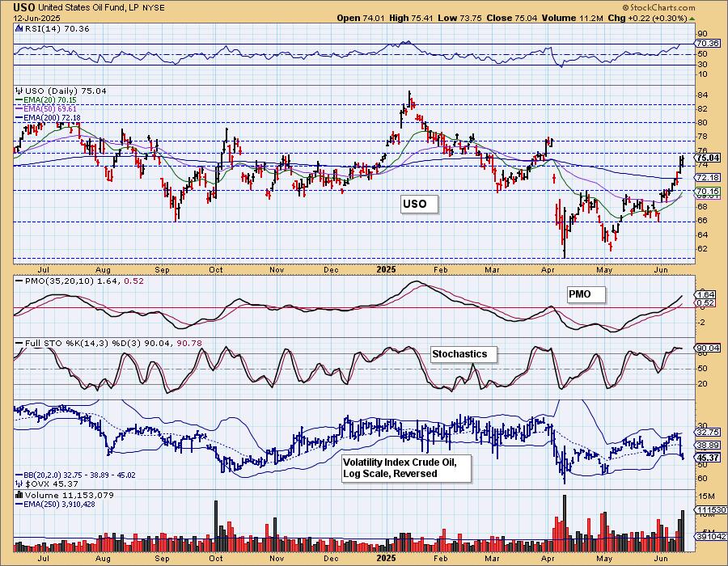Click the 70.15 tag on the price axis
The image size is (728, 566).
pos(708,191)
